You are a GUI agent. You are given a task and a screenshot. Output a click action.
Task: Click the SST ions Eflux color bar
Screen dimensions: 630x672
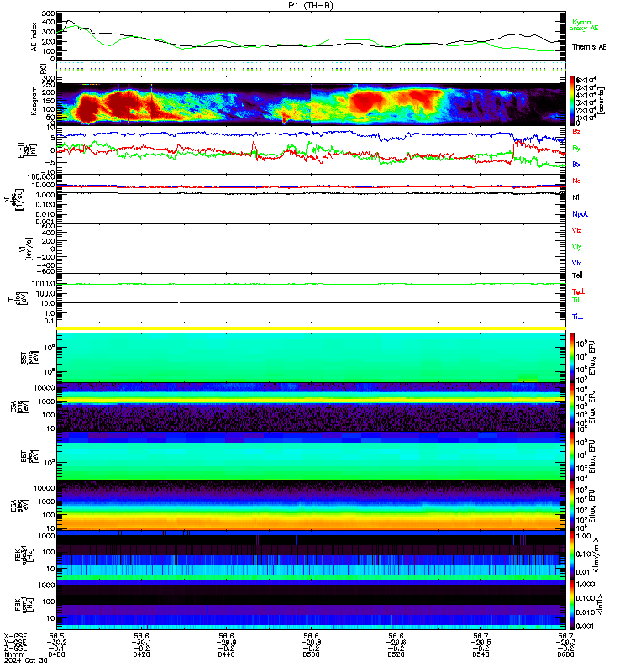572,358
